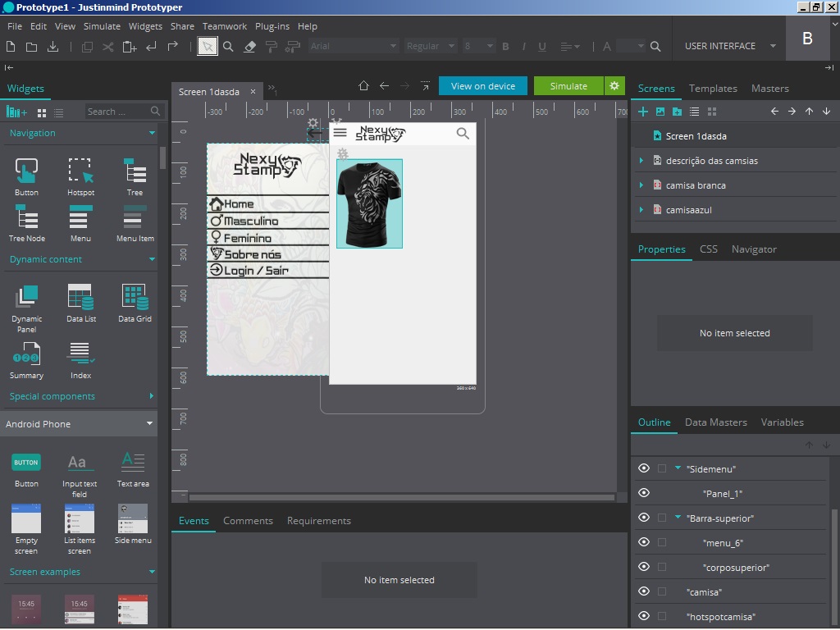This screenshot has height=630, width=840.
Task: Expand the "camisa branca" screen tree item
Action: pos(641,185)
